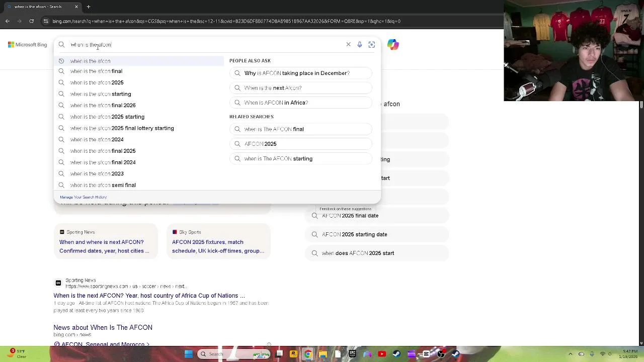This screenshot has width=644, height=362.
Task: Click the browser forward arrow
Action: 20,21
